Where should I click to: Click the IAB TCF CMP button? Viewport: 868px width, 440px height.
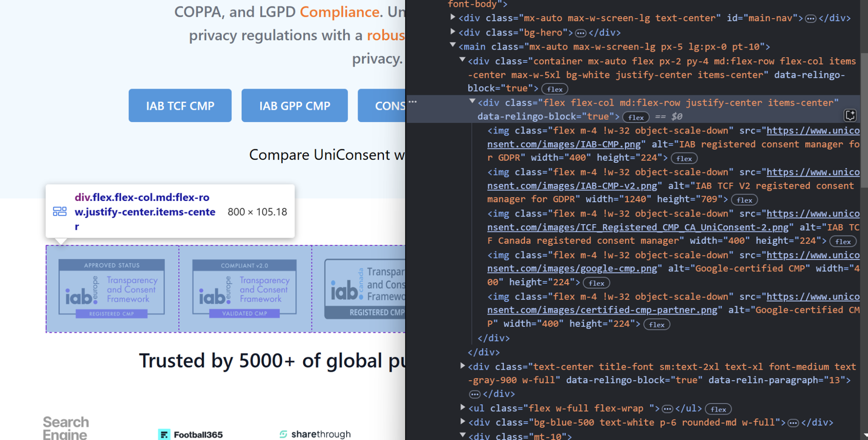180,106
